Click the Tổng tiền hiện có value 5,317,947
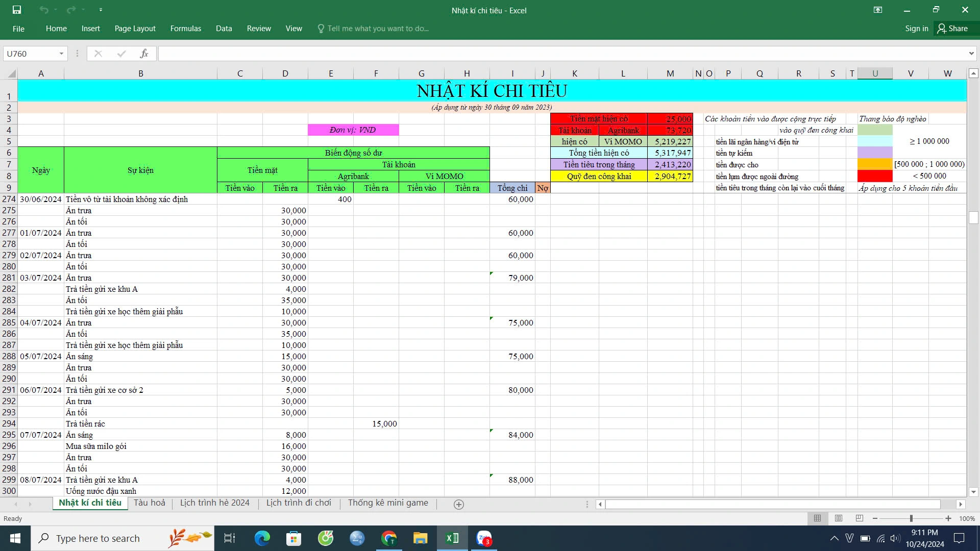 (x=670, y=153)
